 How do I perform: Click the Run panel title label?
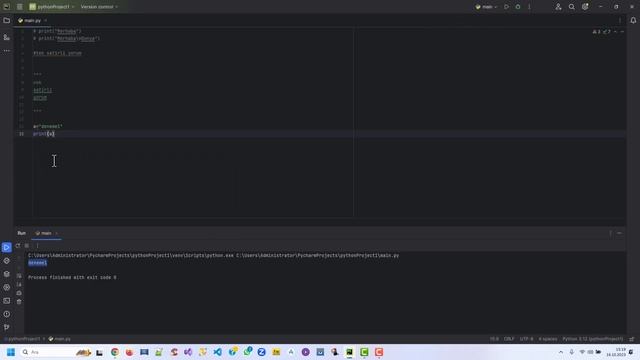[22, 233]
